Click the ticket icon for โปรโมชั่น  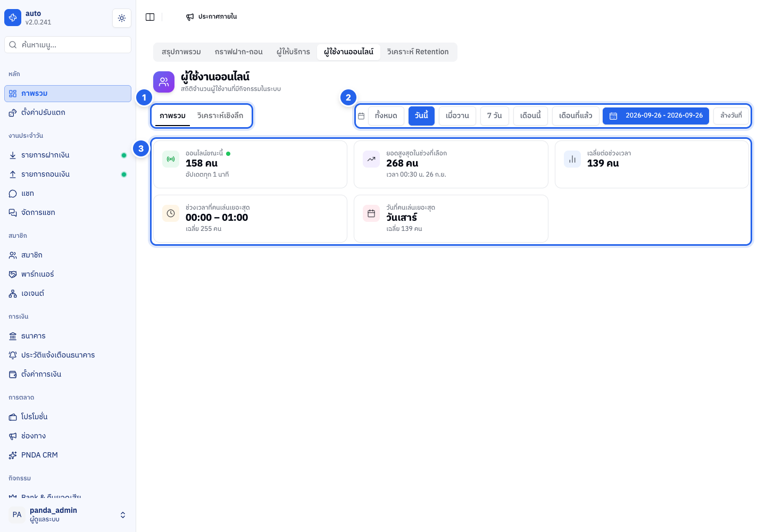pyautogui.click(x=13, y=417)
